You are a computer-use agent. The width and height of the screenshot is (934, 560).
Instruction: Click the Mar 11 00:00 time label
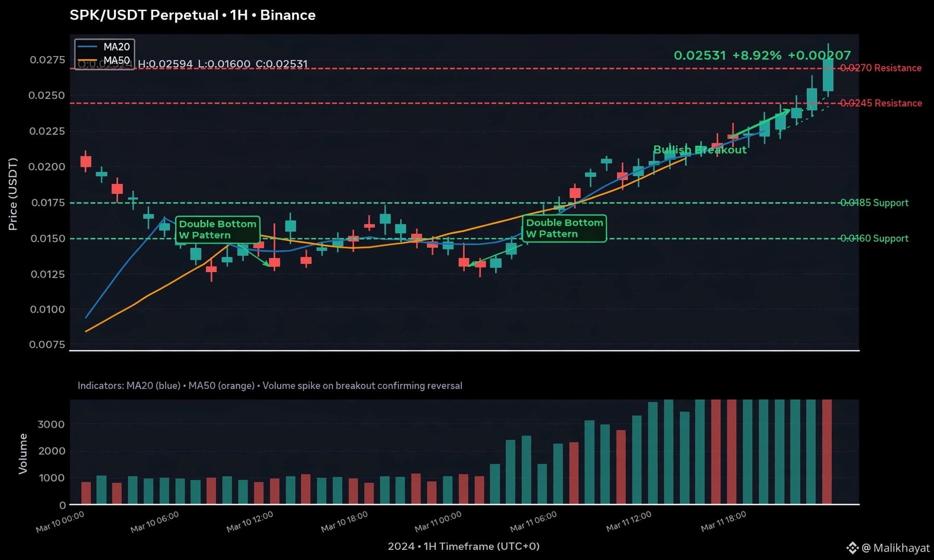(439, 522)
